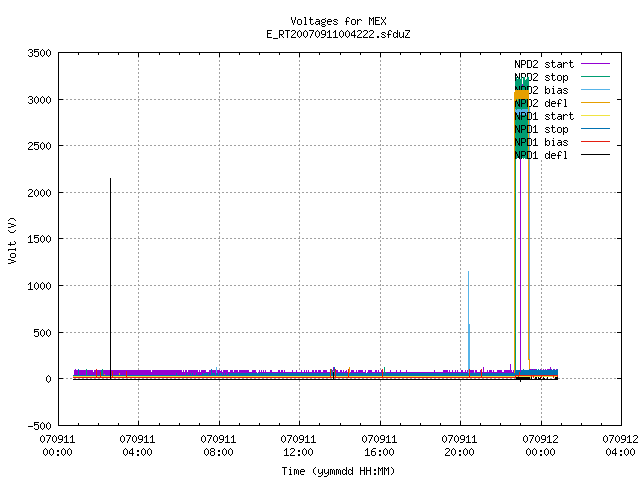The width and height of the screenshot is (640, 480).
Task: Click the "Time (yymmdd HH:MM)" x-axis label
Action: click(338, 471)
